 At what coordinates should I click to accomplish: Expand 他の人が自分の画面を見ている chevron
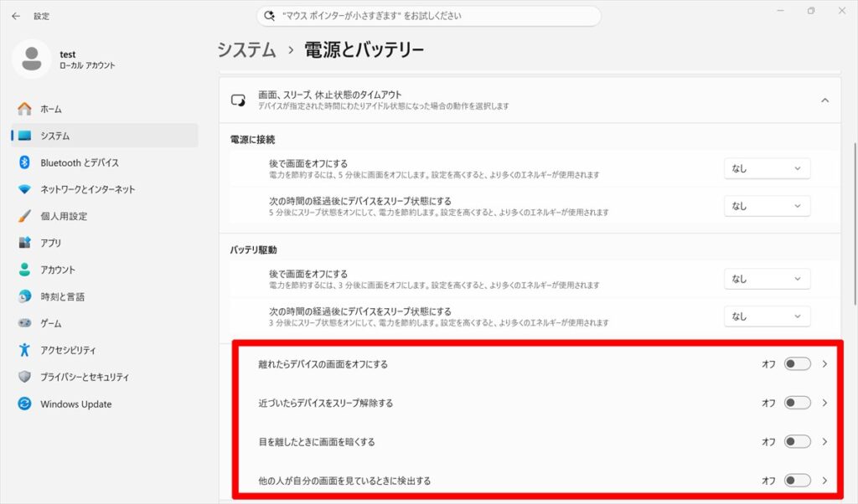(824, 481)
